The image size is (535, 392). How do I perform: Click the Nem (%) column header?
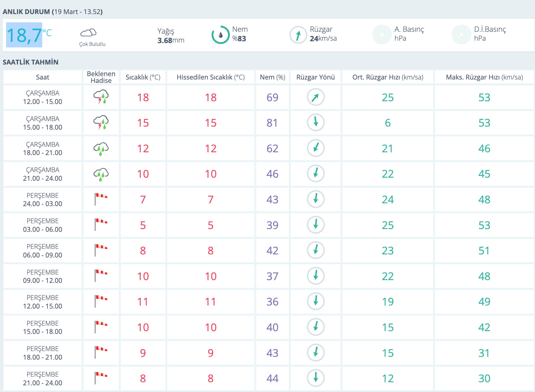coord(272,77)
